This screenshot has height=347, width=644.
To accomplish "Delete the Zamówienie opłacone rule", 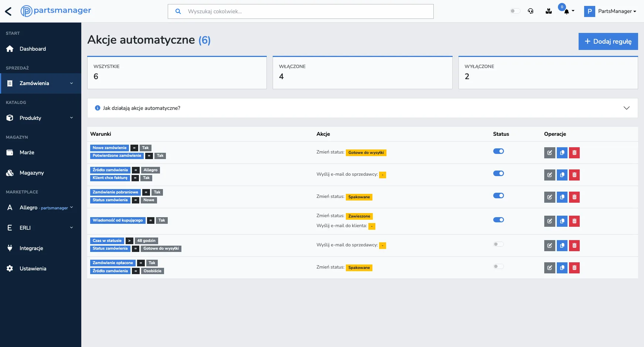I will (x=574, y=267).
